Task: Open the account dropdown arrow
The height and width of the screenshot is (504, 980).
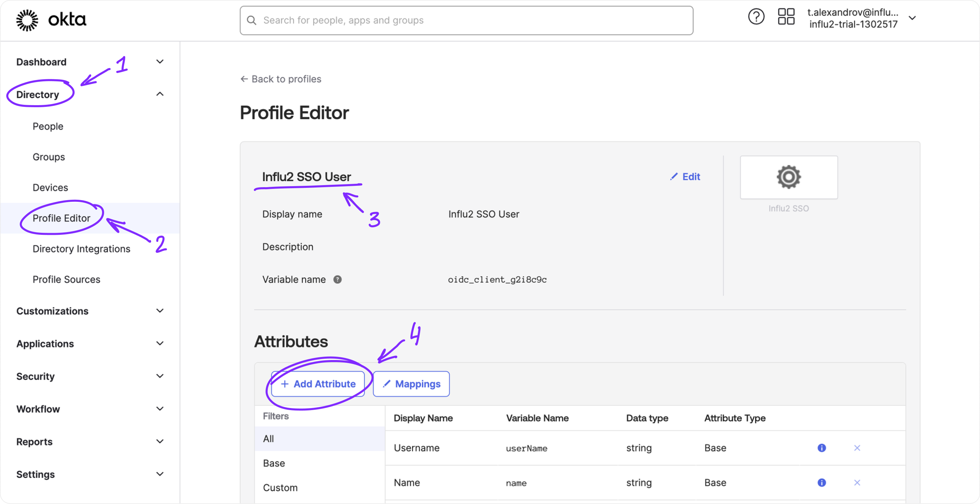Action: (912, 18)
